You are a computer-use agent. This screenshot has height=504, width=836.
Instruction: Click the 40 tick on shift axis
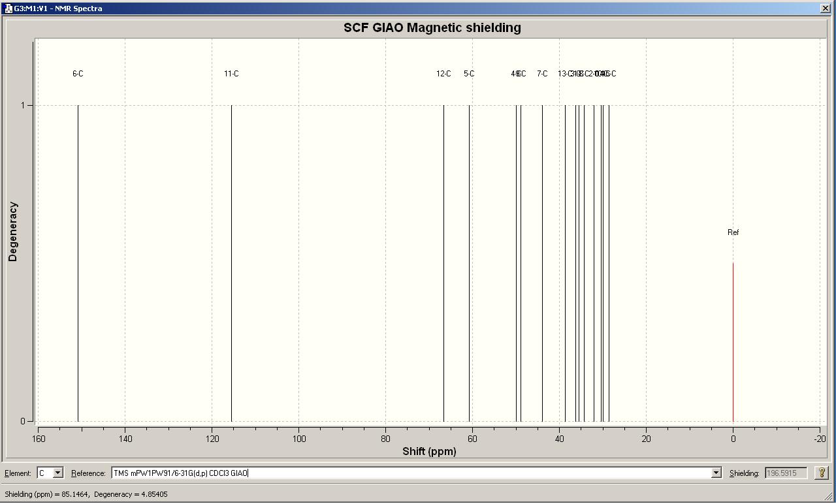point(559,439)
